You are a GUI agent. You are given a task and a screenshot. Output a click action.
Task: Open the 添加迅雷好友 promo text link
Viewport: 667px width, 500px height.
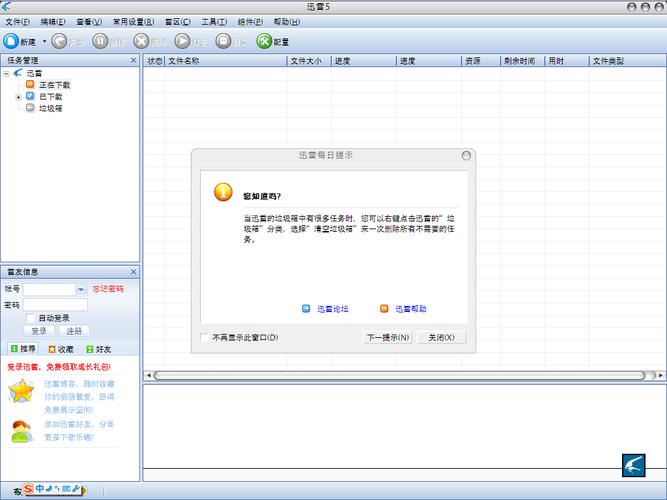(79, 430)
